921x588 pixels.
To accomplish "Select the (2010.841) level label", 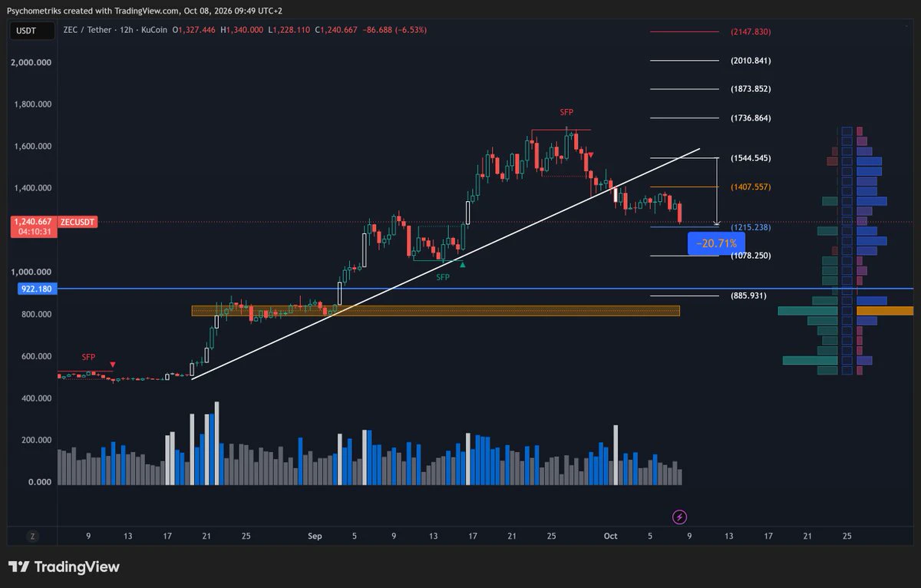I will pos(751,61).
